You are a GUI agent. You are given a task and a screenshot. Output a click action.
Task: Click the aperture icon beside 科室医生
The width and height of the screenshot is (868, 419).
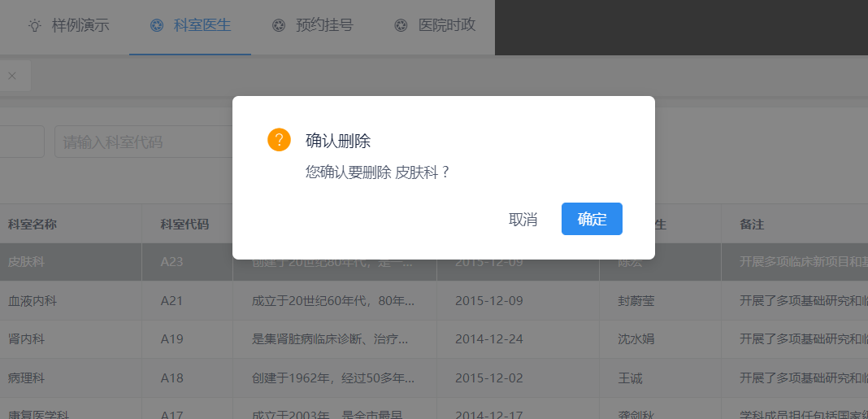157,25
